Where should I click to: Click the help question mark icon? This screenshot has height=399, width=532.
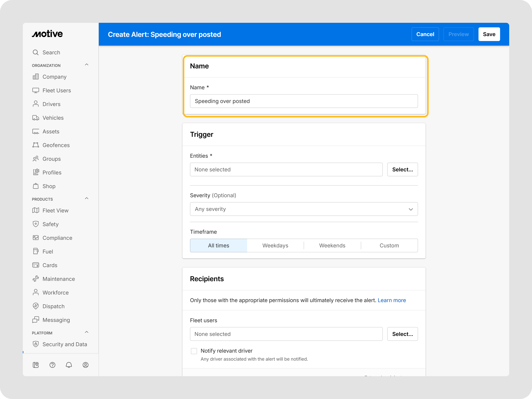[x=52, y=365]
